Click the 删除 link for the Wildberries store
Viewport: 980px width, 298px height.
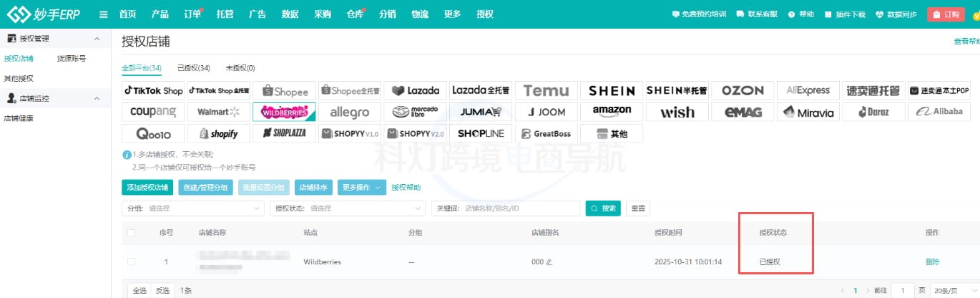tap(932, 262)
